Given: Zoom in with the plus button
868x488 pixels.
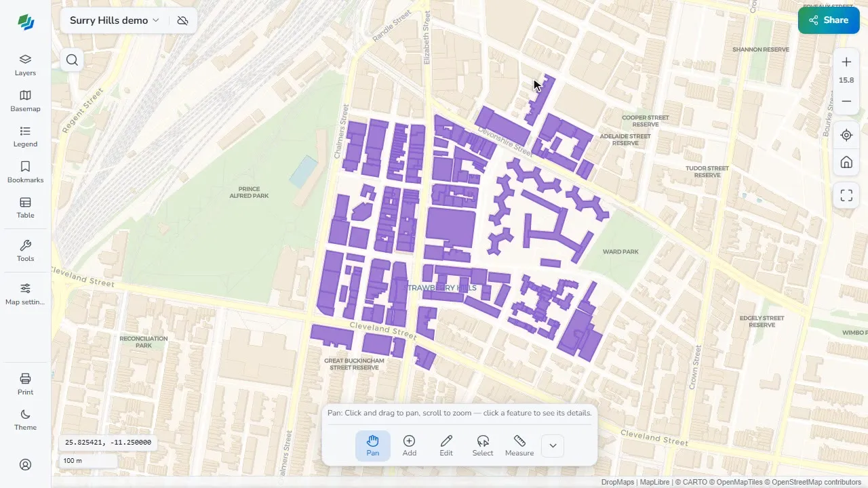Looking at the screenshot, I should (846, 62).
